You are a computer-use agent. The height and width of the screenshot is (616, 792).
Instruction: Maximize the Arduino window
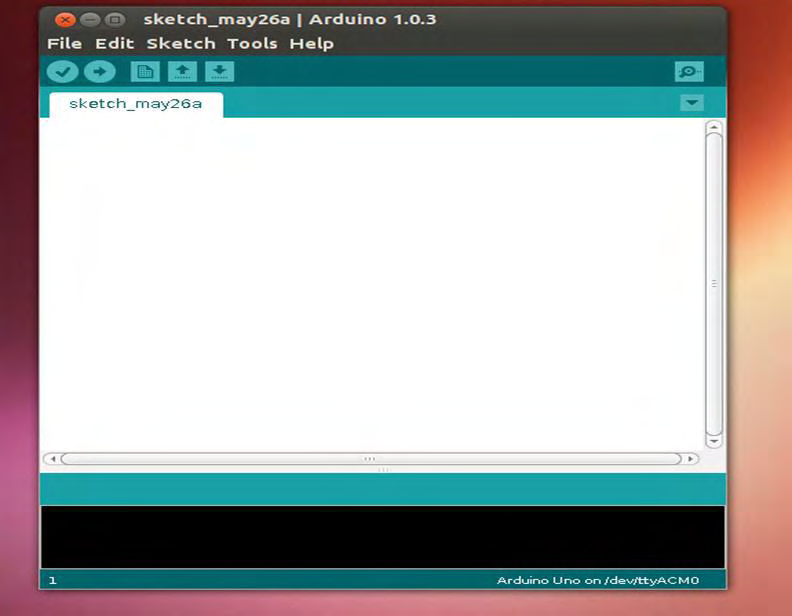pyautogui.click(x=115, y=20)
